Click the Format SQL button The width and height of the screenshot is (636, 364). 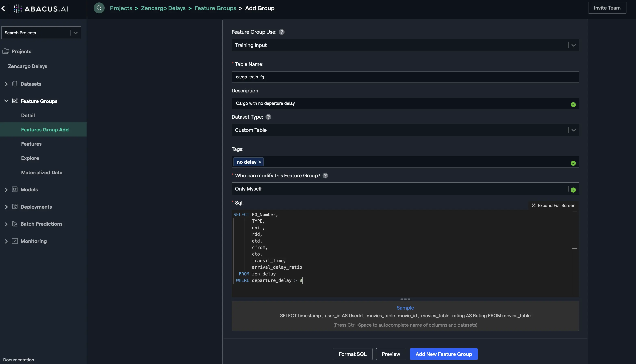pos(352,354)
